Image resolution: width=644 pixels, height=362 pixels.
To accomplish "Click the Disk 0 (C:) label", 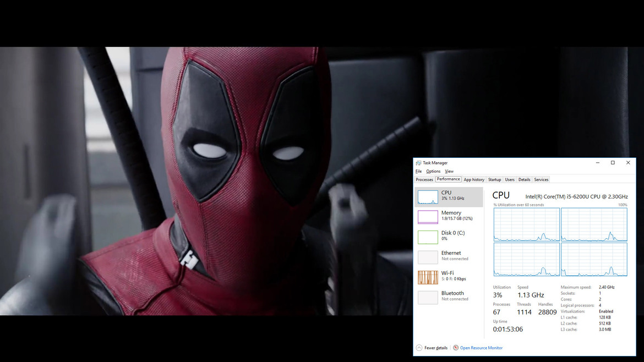I will (453, 233).
